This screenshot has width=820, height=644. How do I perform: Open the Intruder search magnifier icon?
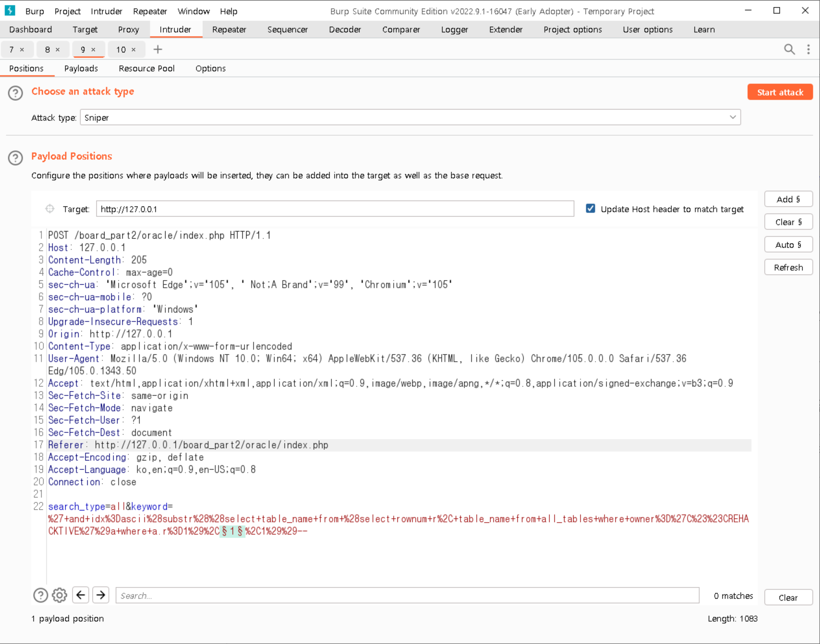789,49
